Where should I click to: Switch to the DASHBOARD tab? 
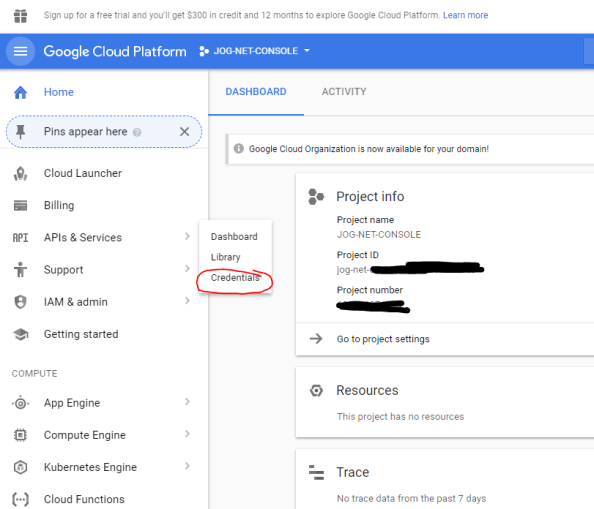(x=256, y=92)
